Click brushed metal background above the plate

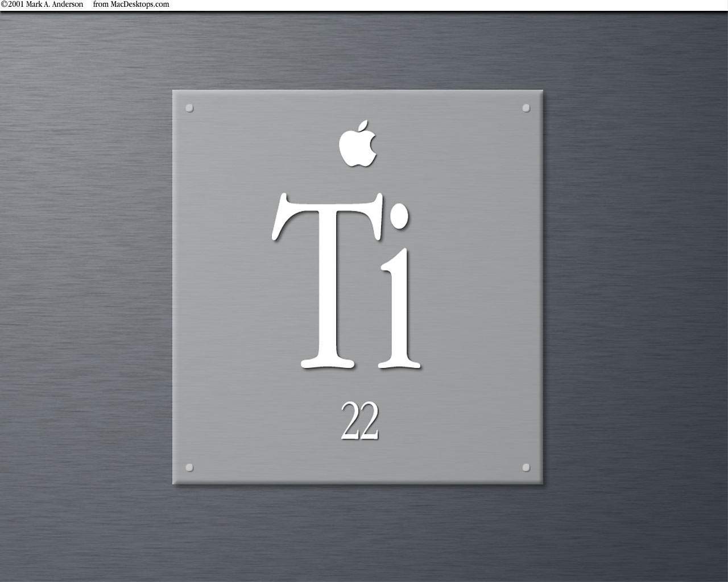click(358, 51)
